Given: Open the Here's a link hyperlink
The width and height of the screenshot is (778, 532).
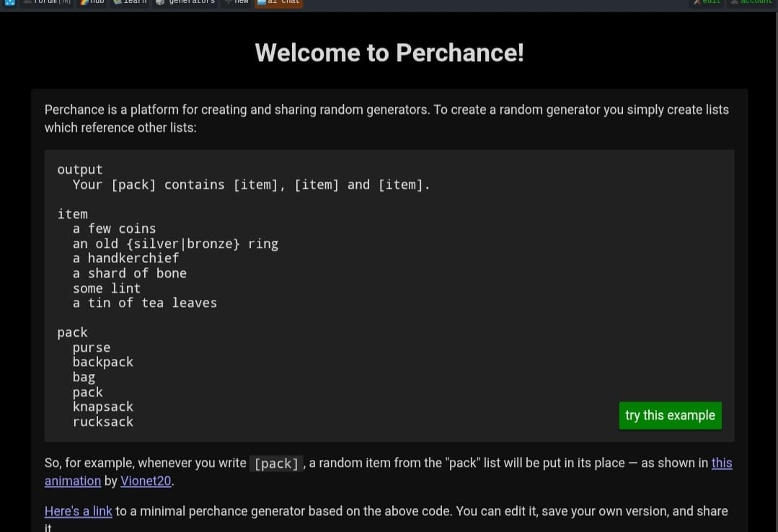Looking at the screenshot, I should tap(79, 511).
